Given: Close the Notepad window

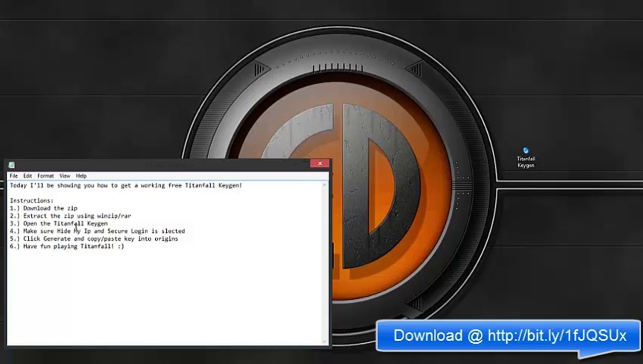Looking at the screenshot, I should pos(319,163).
